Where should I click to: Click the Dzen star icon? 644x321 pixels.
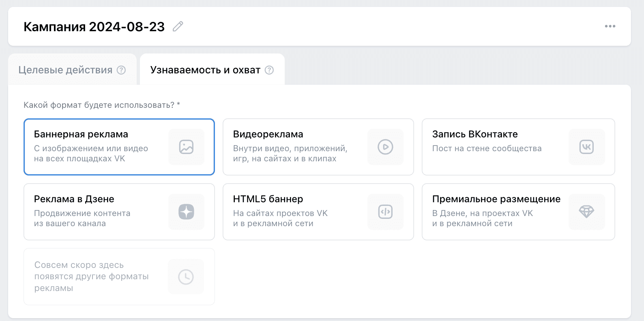coord(186,212)
